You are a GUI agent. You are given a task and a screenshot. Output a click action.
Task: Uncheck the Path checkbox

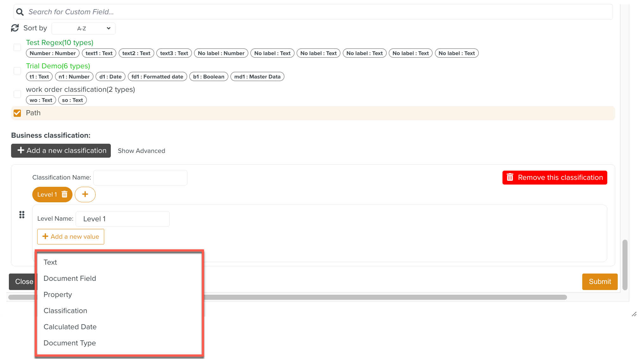pos(17,113)
